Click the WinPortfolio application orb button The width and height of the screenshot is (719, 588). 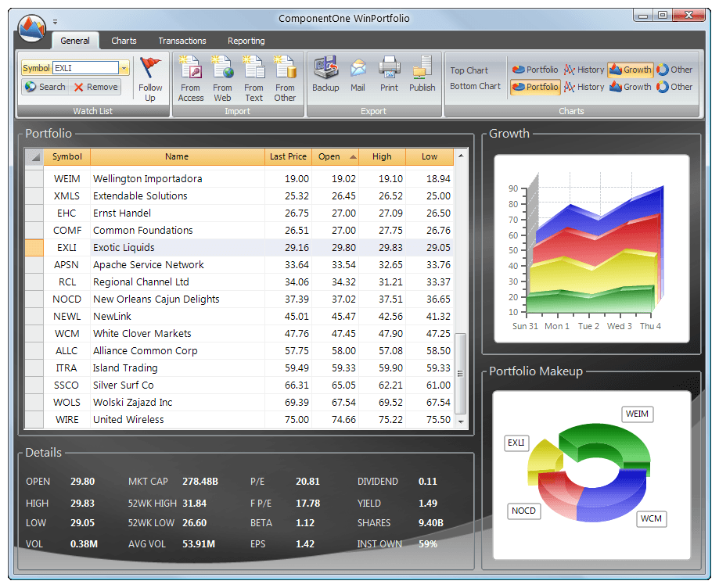coord(32,27)
